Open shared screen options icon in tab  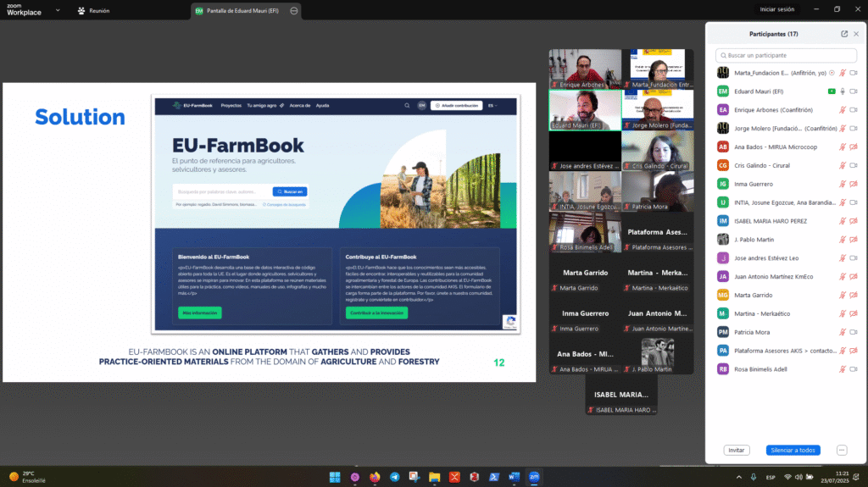(x=294, y=10)
